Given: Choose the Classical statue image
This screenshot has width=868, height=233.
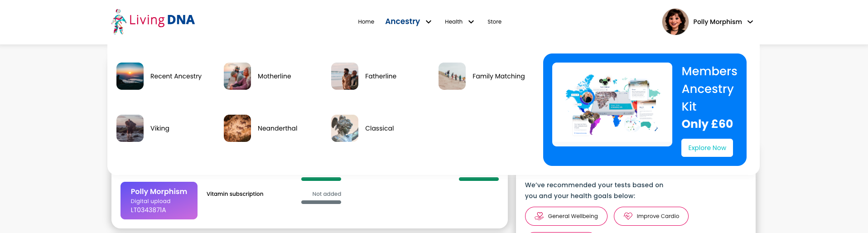Looking at the screenshot, I should click(x=345, y=128).
